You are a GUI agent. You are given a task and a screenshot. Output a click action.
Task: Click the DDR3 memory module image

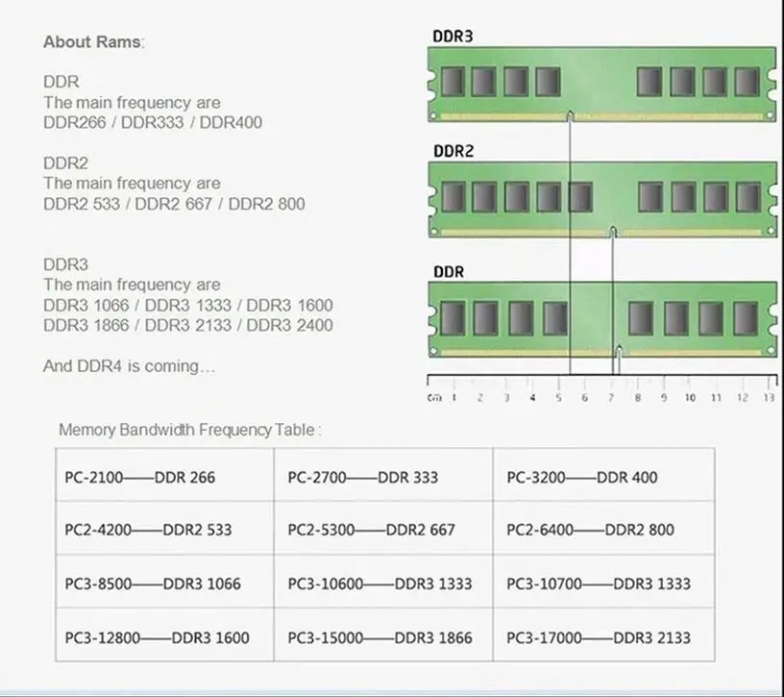point(601,84)
